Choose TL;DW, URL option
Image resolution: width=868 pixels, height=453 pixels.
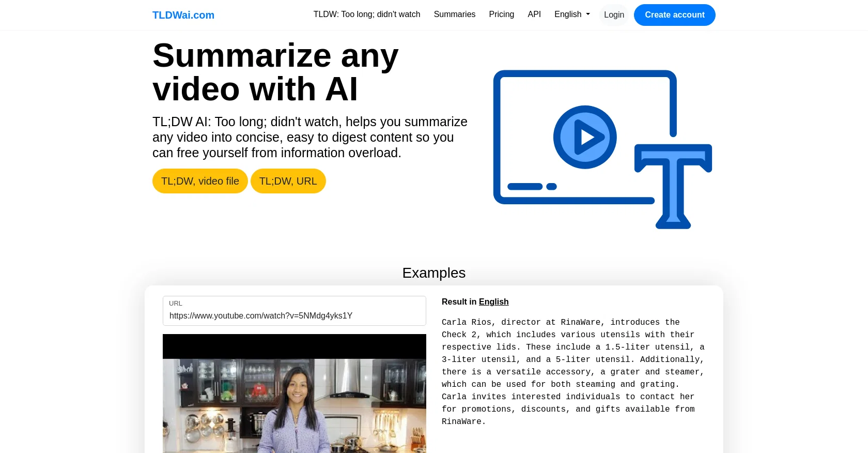click(x=288, y=181)
